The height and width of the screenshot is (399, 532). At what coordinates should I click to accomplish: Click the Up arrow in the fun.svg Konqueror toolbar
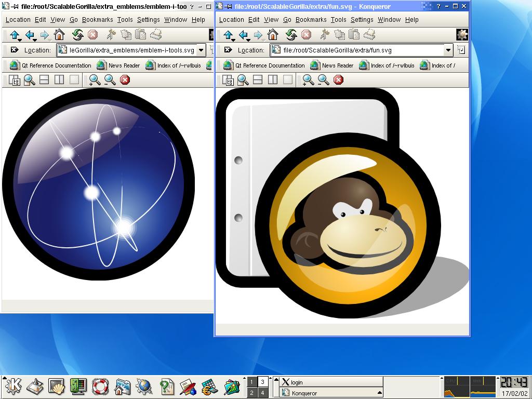point(228,35)
